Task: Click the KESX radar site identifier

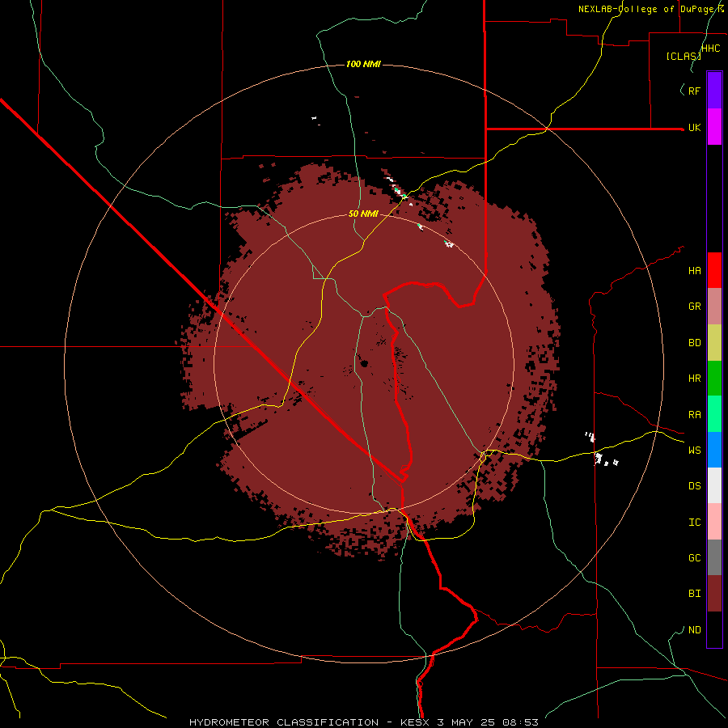Action: click(416, 722)
